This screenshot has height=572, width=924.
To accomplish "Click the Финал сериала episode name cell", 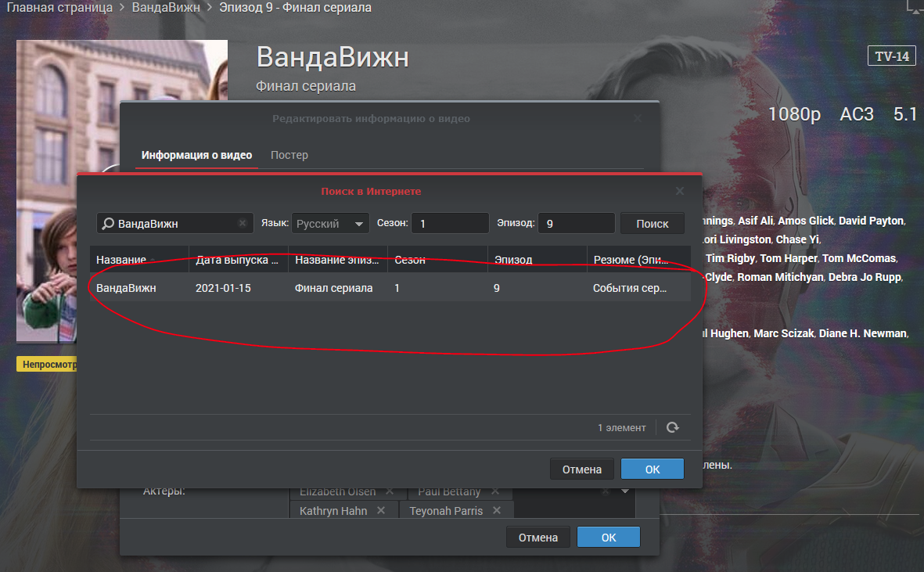I will click(x=333, y=288).
